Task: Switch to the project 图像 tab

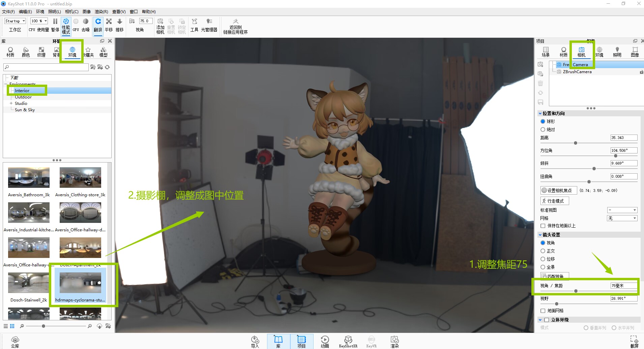Action: coord(635,52)
